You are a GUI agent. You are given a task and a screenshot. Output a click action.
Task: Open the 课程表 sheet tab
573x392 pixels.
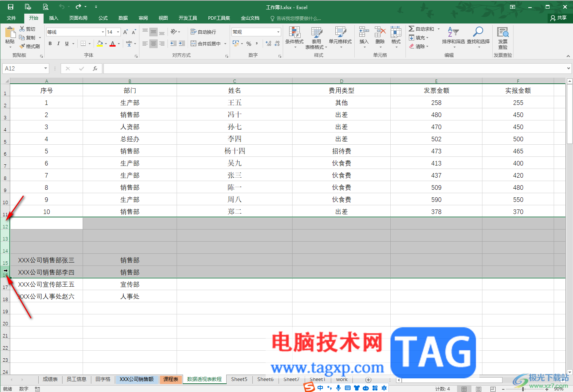tap(171, 379)
